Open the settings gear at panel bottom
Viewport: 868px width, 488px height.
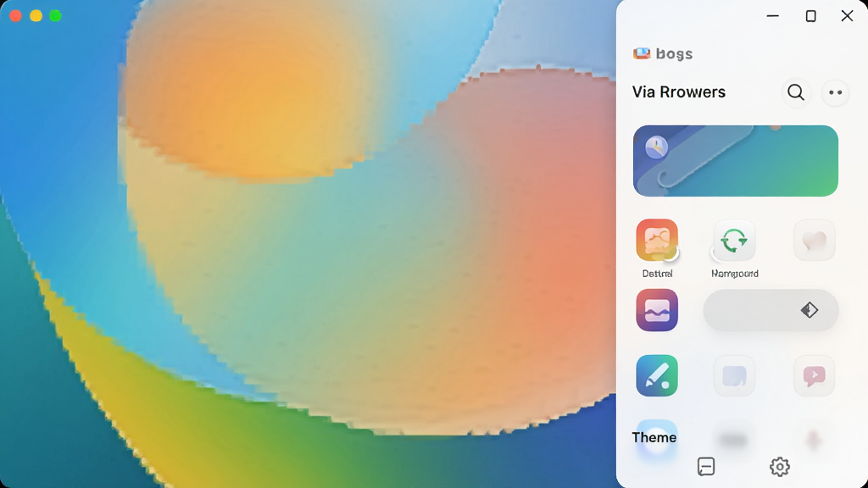780,467
